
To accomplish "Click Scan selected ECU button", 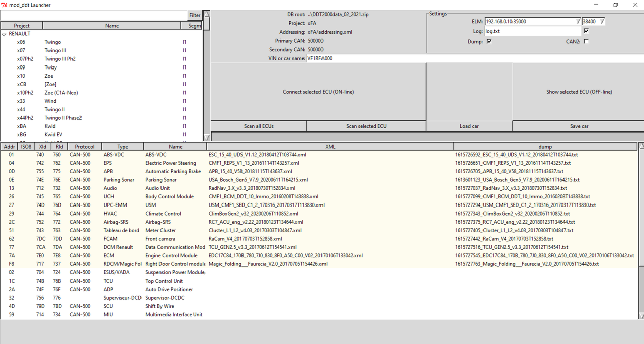I will click(x=366, y=126).
